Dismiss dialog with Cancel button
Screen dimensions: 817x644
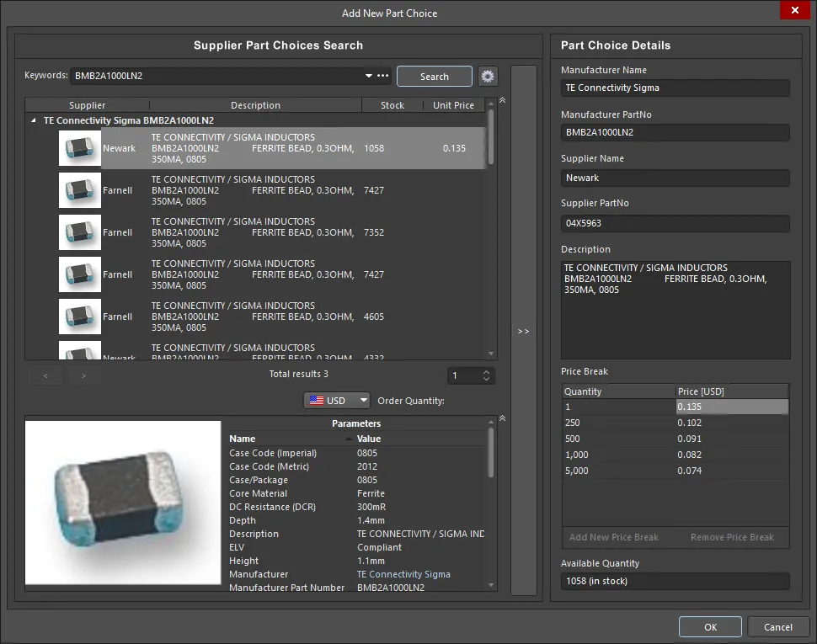tap(778, 627)
